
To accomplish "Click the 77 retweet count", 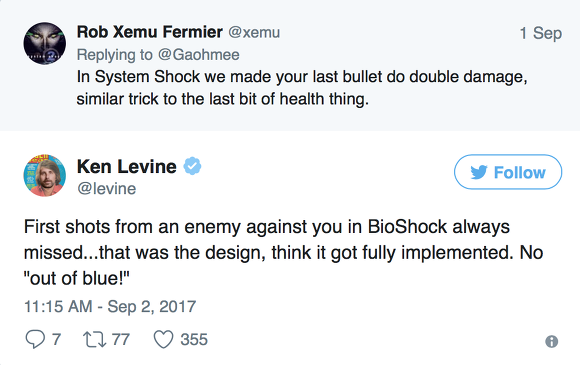I will point(121,339).
